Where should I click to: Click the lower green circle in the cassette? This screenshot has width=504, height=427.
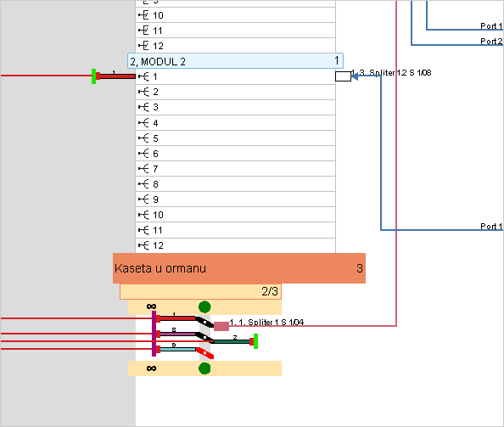point(204,368)
